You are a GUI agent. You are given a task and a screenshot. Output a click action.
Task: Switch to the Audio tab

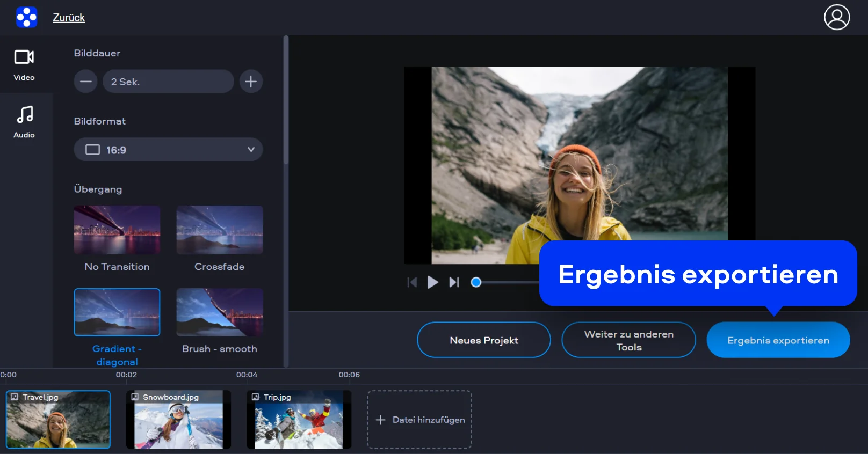tap(24, 122)
